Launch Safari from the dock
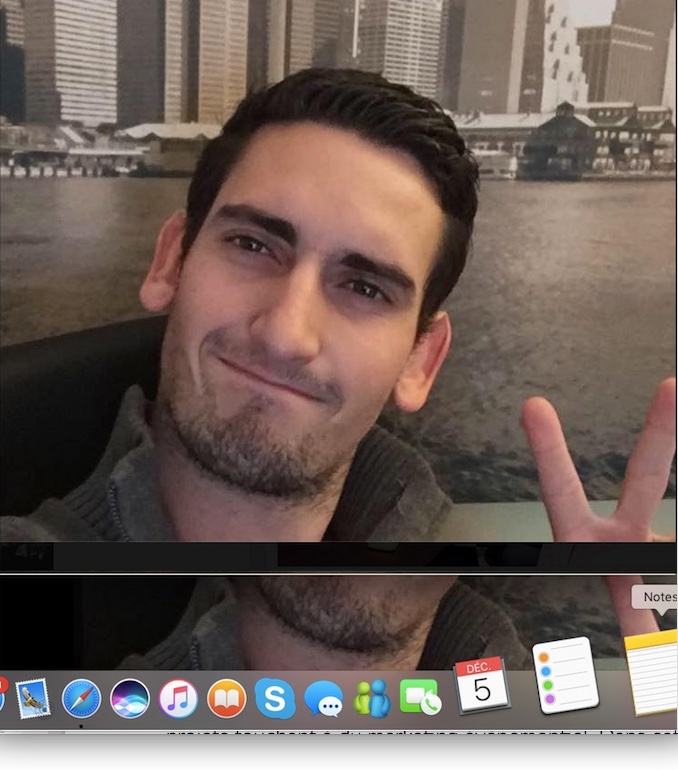Viewport: 678px width, 770px height. (81, 698)
